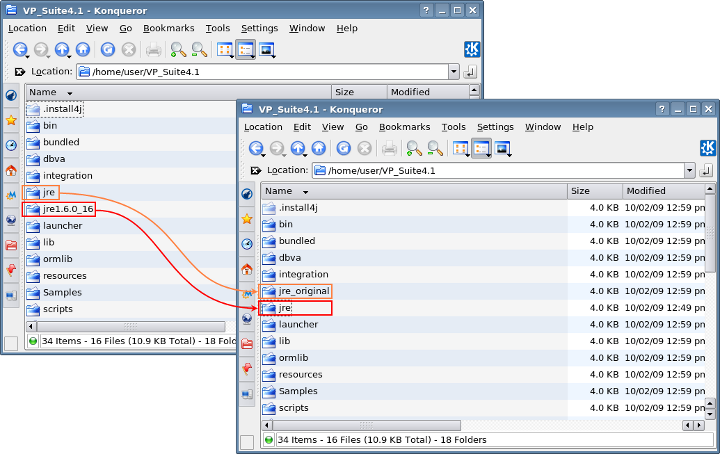Image resolution: width=720 pixels, height=454 pixels.
Task: Click KDE gear logo in front window
Action: [x=708, y=148]
